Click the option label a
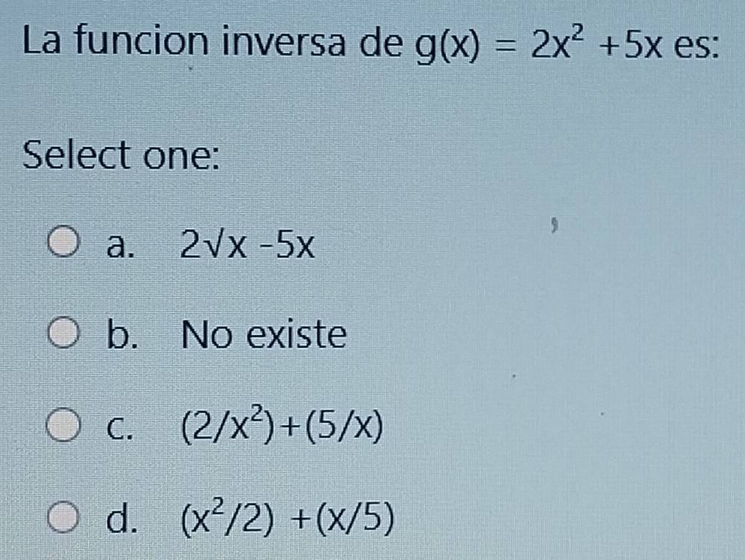The width and height of the screenshot is (745, 560). click(x=120, y=244)
